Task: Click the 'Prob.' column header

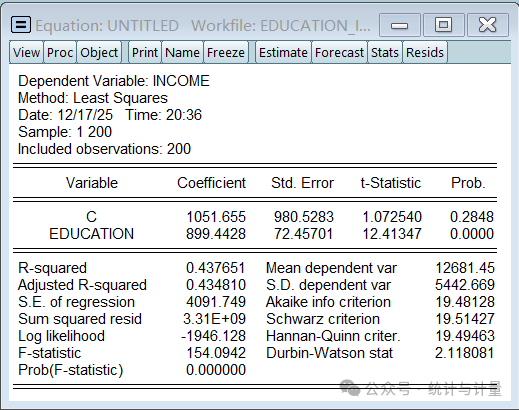Action: [468, 183]
